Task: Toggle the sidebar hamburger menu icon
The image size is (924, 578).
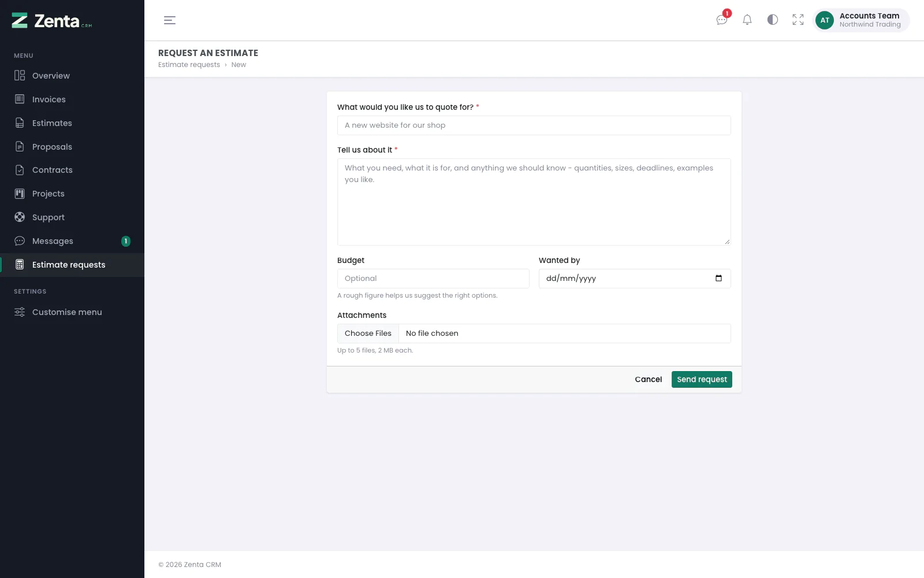Action: coord(170,20)
